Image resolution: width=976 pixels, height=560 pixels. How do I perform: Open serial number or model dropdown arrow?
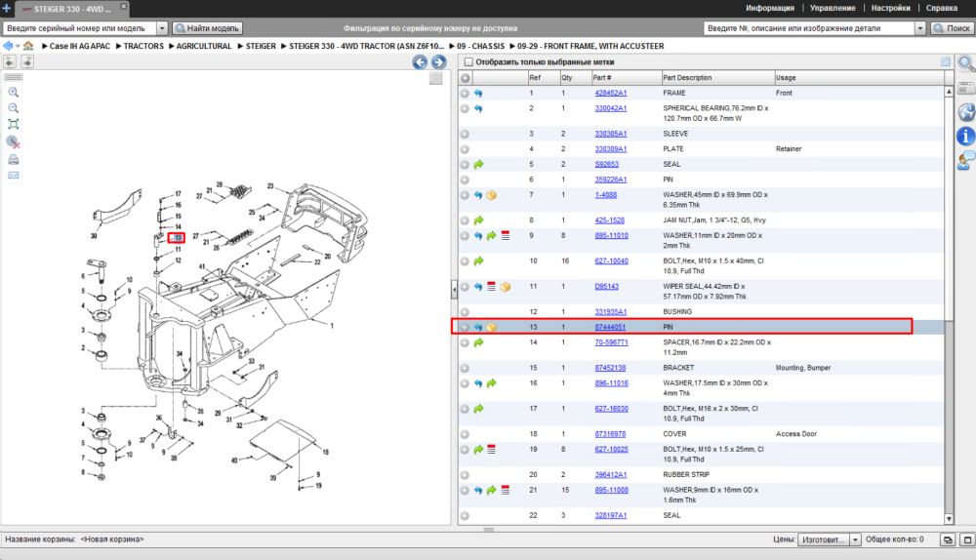point(162,28)
